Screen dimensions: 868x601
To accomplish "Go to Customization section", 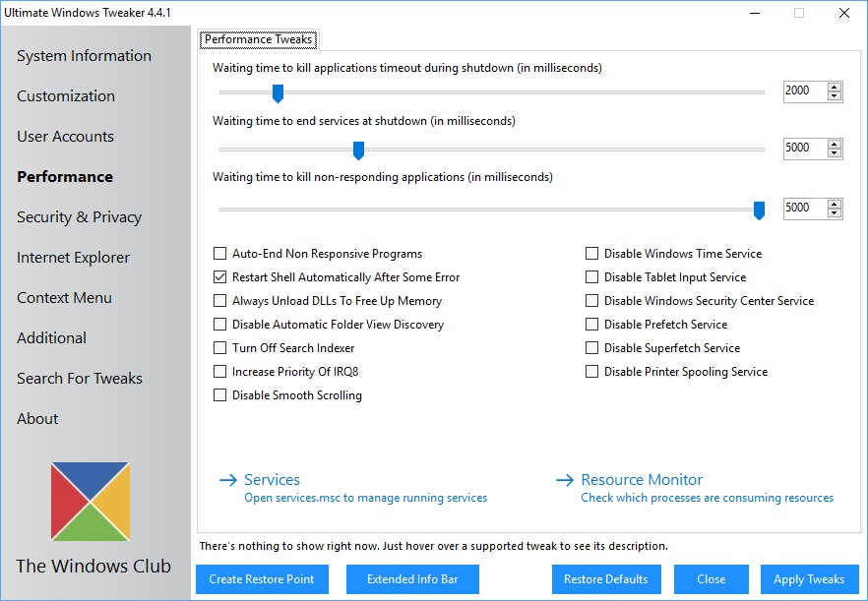I will pyautogui.click(x=66, y=96).
